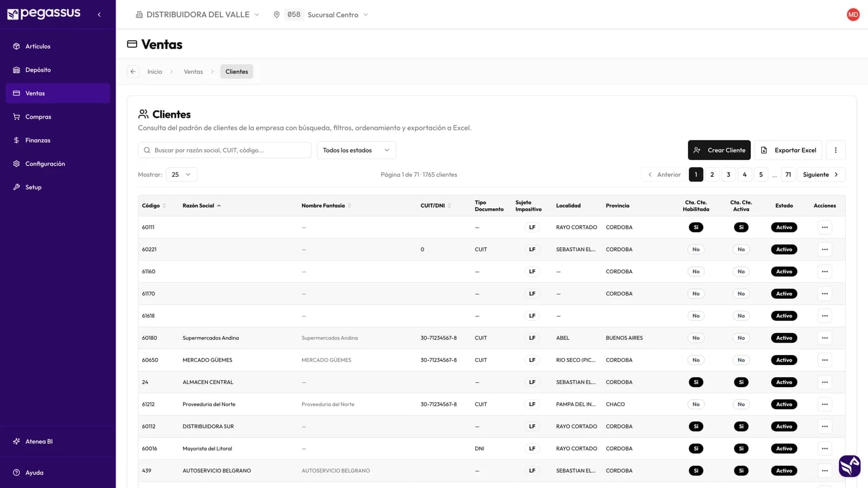Open actions menu for Mayorista del Litoral
The height and width of the screenshot is (488, 868).
click(825, 448)
